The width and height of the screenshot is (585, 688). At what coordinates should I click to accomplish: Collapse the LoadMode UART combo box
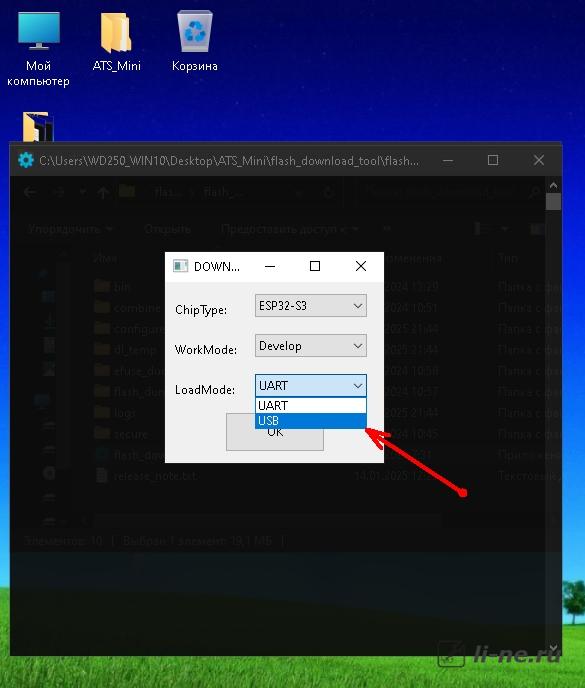coord(311,385)
